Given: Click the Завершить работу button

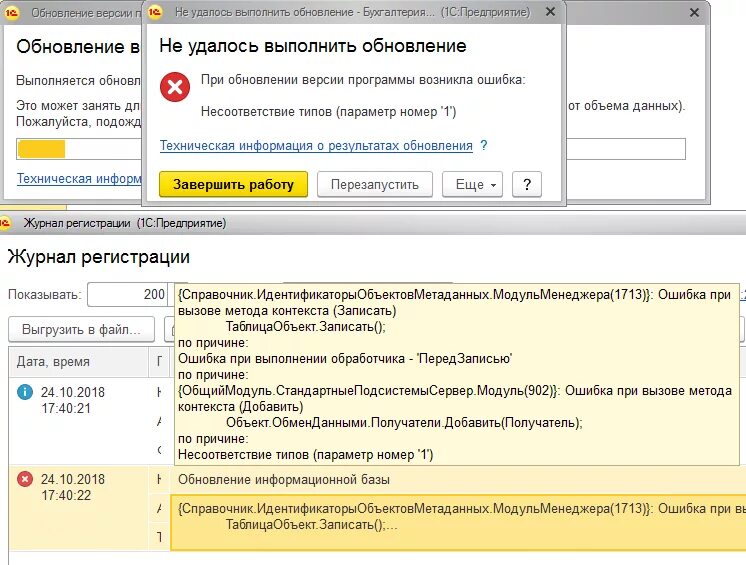Looking at the screenshot, I should 233,184.
